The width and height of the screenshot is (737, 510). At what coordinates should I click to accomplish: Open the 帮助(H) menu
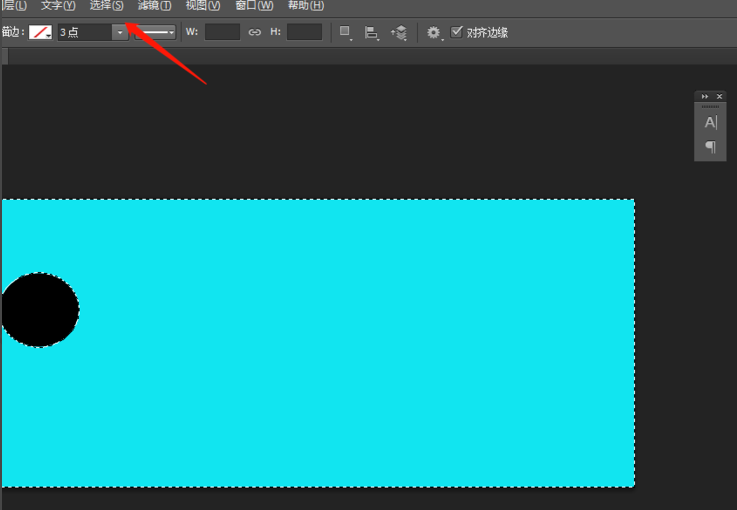tap(306, 6)
